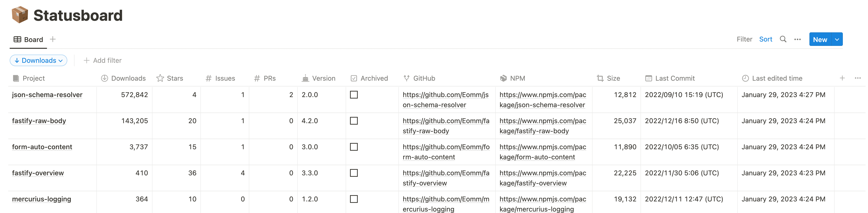Toggle Archived checkbox for form-auto-content
Viewport: 868px width, 213px height.
(354, 147)
